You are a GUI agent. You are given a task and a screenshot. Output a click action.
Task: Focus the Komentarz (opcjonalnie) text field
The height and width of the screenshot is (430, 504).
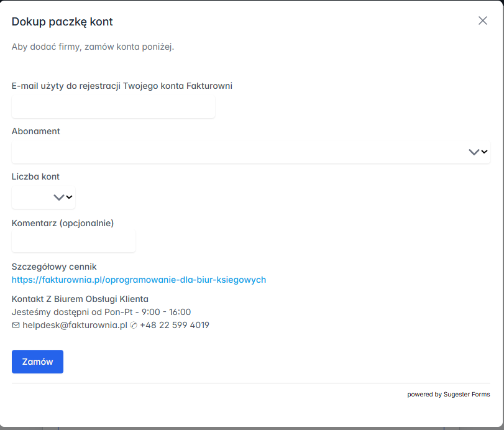click(73, 240)
